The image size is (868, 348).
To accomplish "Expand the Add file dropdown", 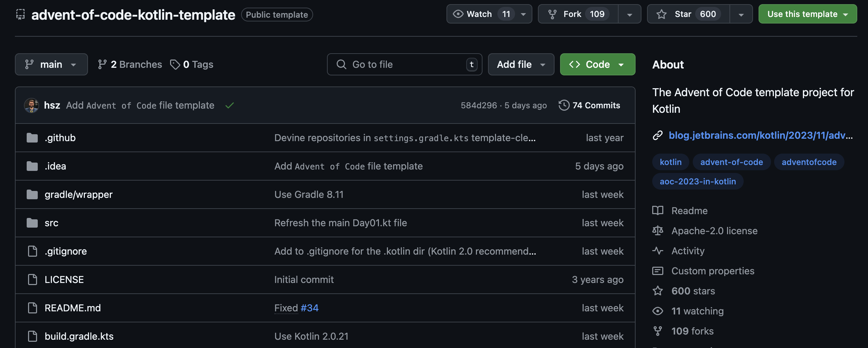I will (x=521, y=64).
